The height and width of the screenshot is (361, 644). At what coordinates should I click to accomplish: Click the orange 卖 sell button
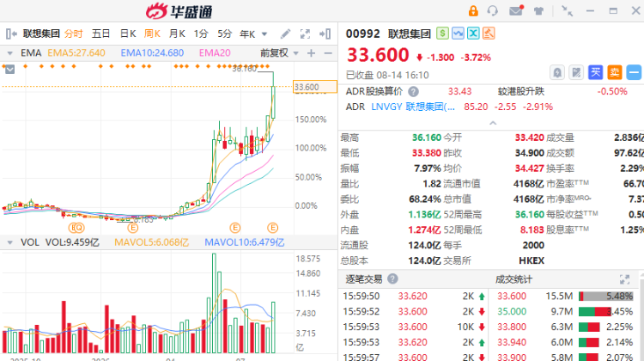tap(615, 72)
